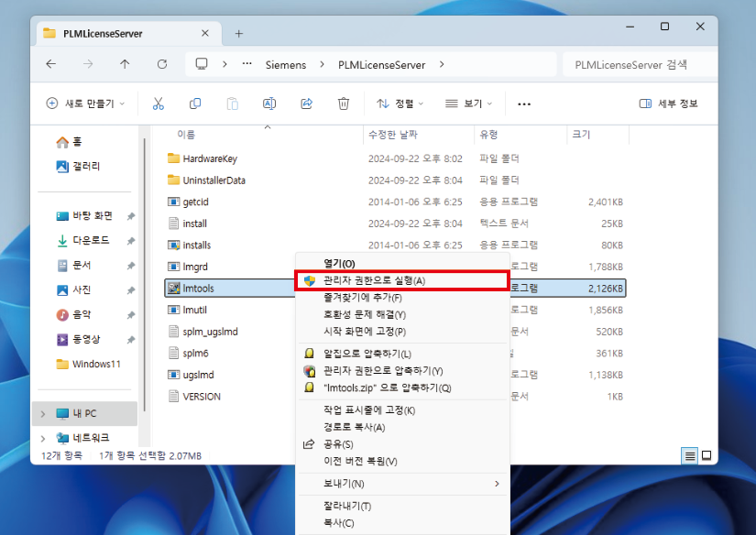Click the Copy icon in toolbar
Image resolution: width=756 pixels, height=535 pixels.
click(195, 104)
